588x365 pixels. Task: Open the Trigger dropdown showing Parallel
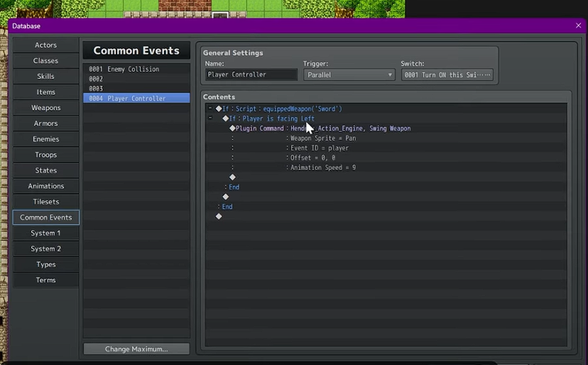click(349, 75)
